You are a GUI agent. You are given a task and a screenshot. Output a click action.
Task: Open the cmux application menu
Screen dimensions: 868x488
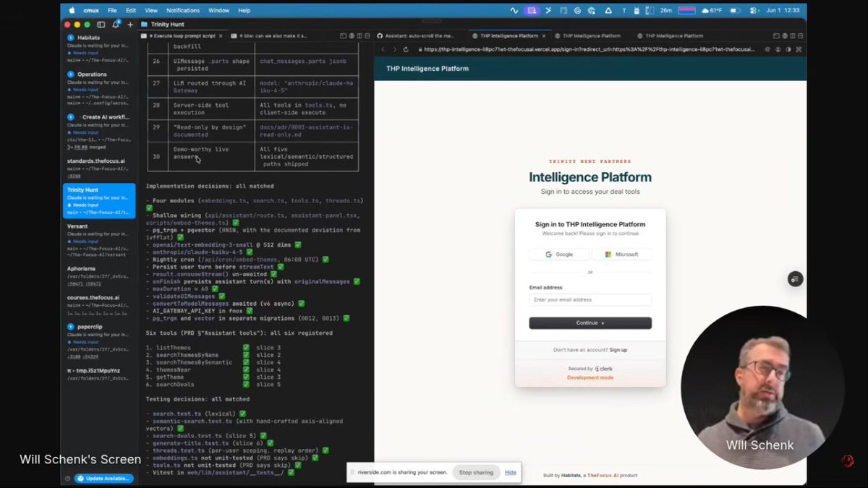click(91, 10)
